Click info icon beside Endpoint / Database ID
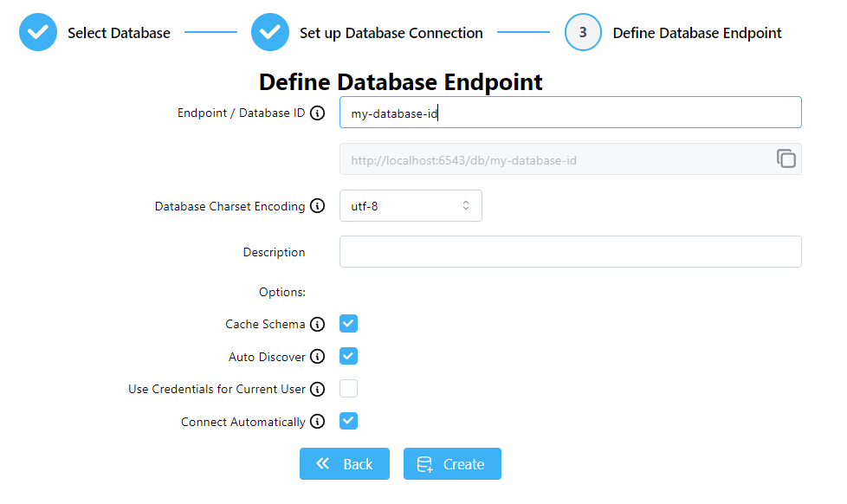 (317, 113)
